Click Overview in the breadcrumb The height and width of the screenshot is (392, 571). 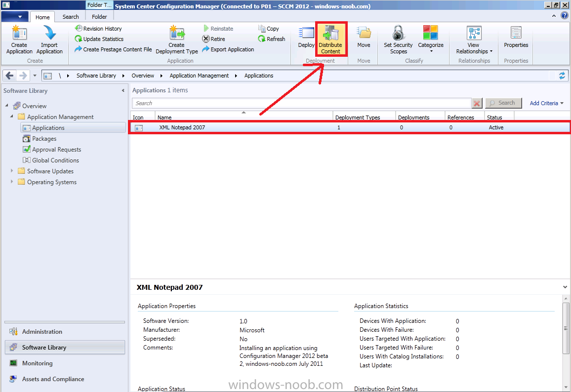[x=143, y=76]
